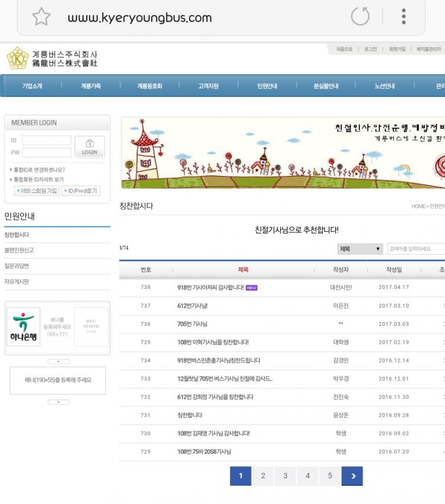Click the 서비스회원가입 button
Viewport: 445px width, 504px height.
pos(37,191)
